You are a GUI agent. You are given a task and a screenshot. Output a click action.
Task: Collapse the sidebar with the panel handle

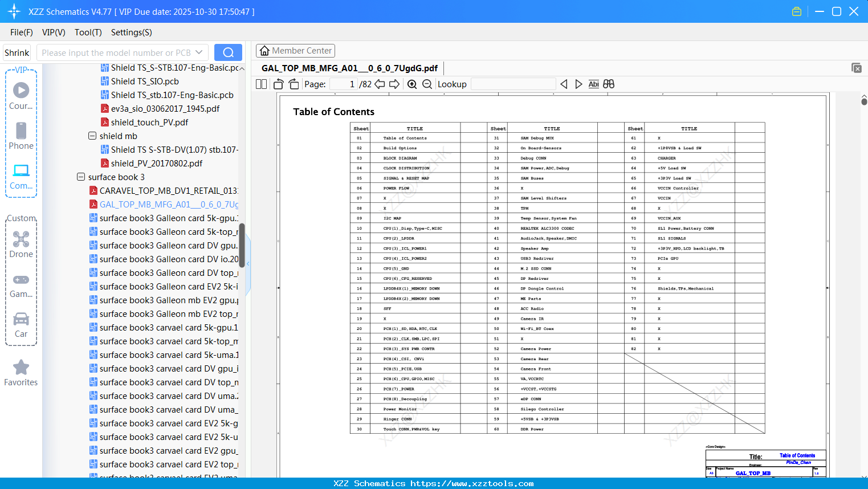click(x=248, y=263)
